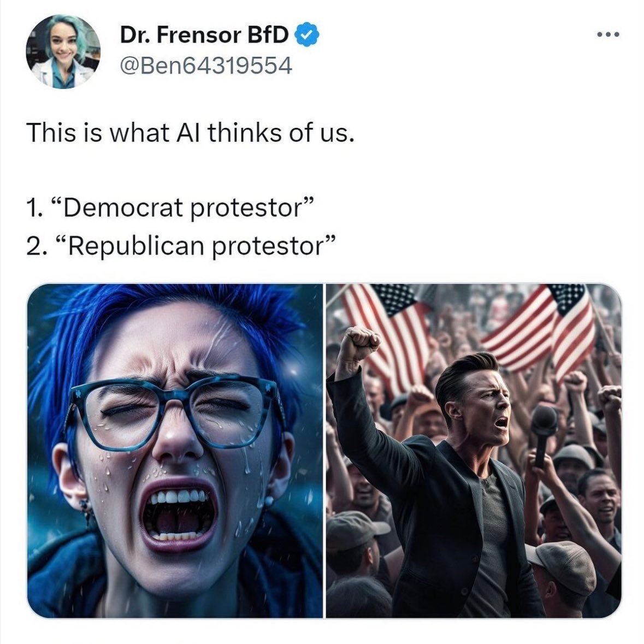This screenshot has width=644, height=644.
Task: Open the @Ben64319554 handle link
Action: 206,66
